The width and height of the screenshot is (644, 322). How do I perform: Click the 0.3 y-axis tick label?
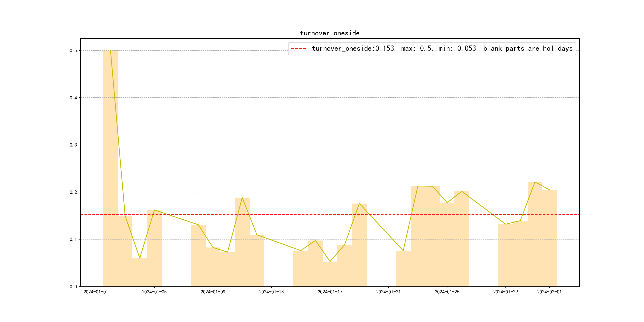pos(73,145)
